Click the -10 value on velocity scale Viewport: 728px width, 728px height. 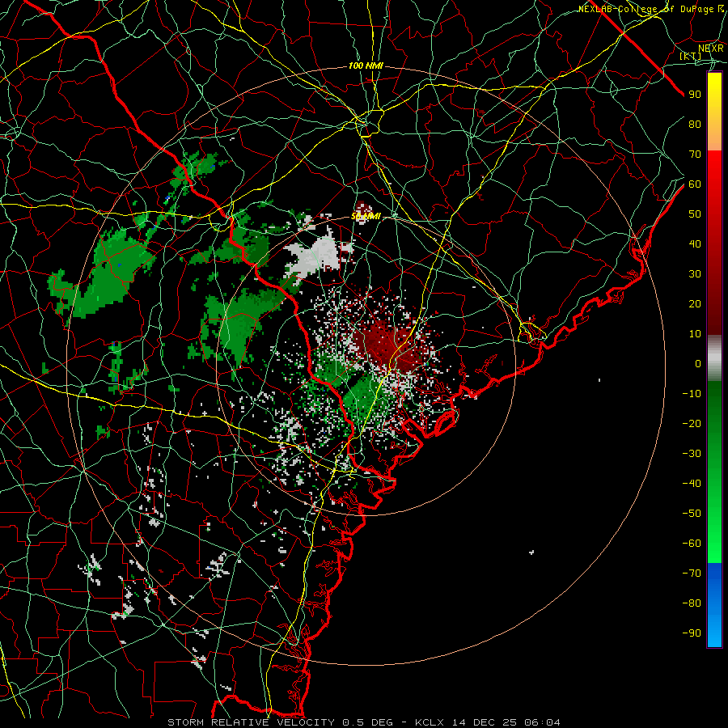click(x=692, y=394)
